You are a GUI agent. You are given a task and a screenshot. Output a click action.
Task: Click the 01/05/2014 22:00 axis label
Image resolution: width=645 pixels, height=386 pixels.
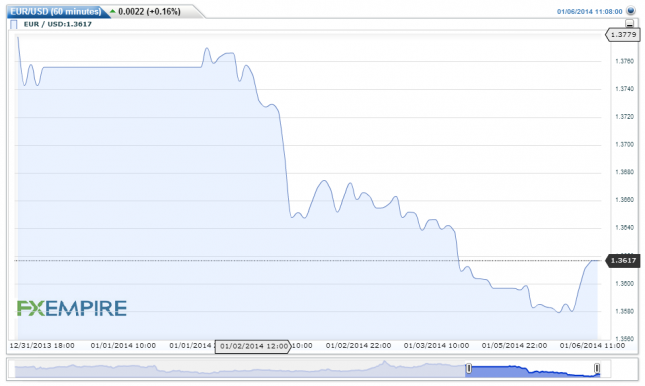click(514, 346)
